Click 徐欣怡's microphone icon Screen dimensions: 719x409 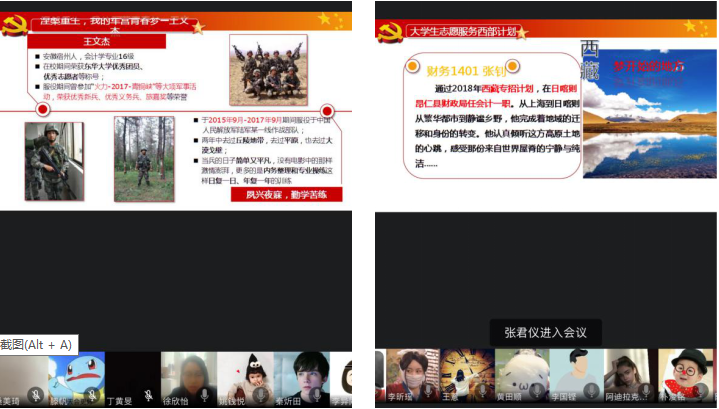click(204, 396)
